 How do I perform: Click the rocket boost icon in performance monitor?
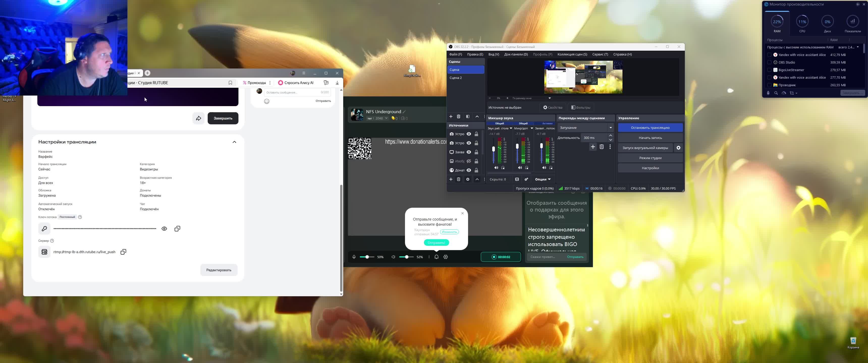768,93
